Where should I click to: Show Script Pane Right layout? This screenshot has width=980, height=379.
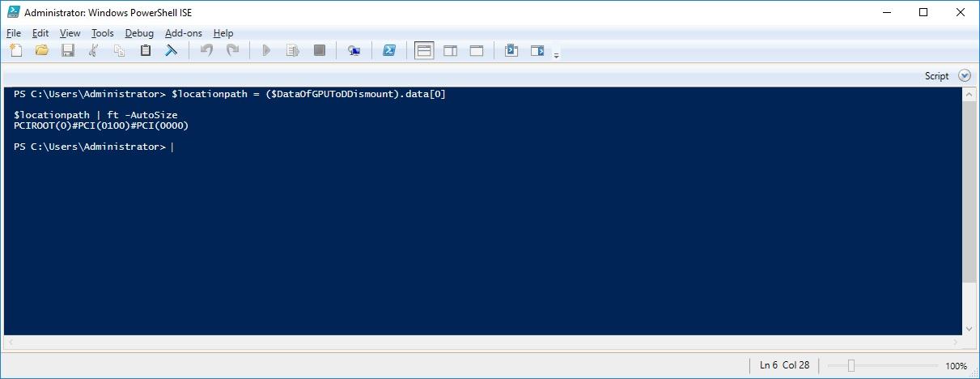pyautogui.click(x=450, y=50)
